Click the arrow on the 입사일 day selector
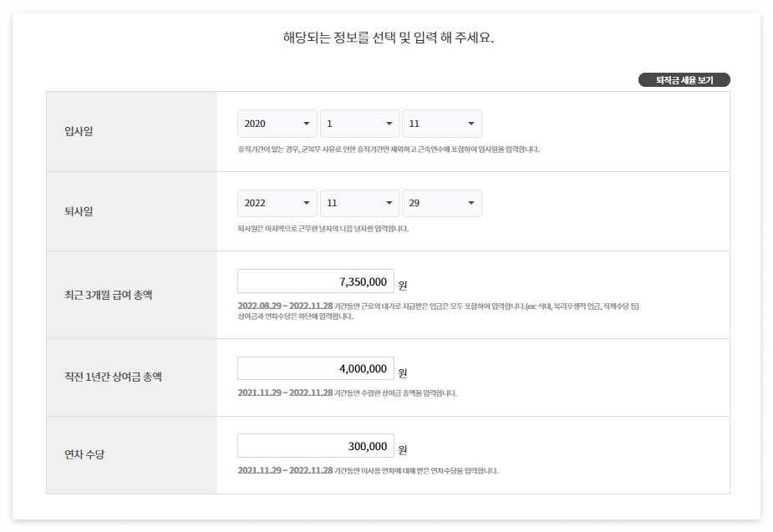 click(x=470, y=123)
